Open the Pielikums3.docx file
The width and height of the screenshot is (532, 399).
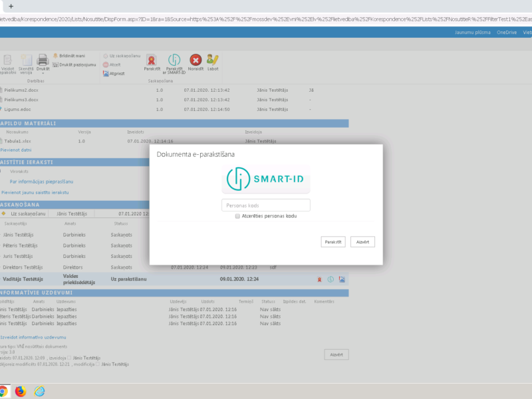[x=21, y=100]
